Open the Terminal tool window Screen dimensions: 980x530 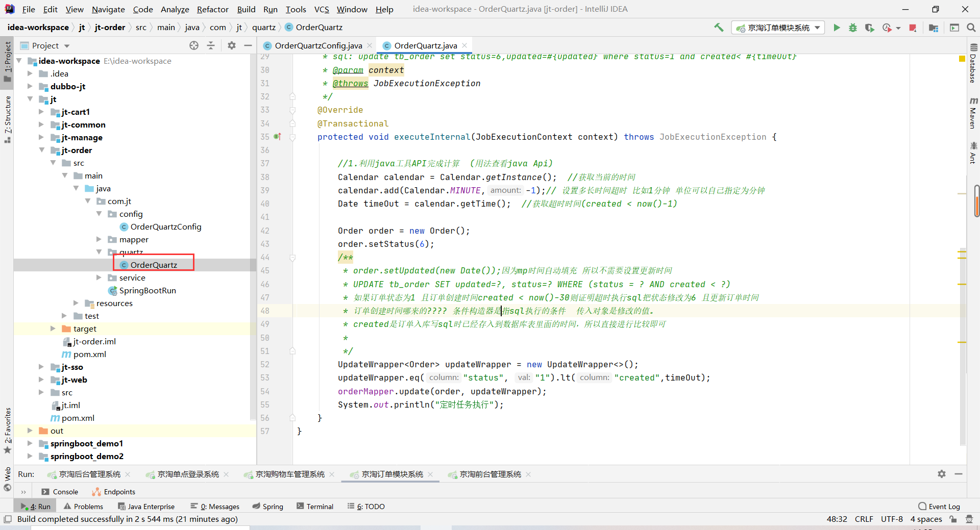pos(315,507)
